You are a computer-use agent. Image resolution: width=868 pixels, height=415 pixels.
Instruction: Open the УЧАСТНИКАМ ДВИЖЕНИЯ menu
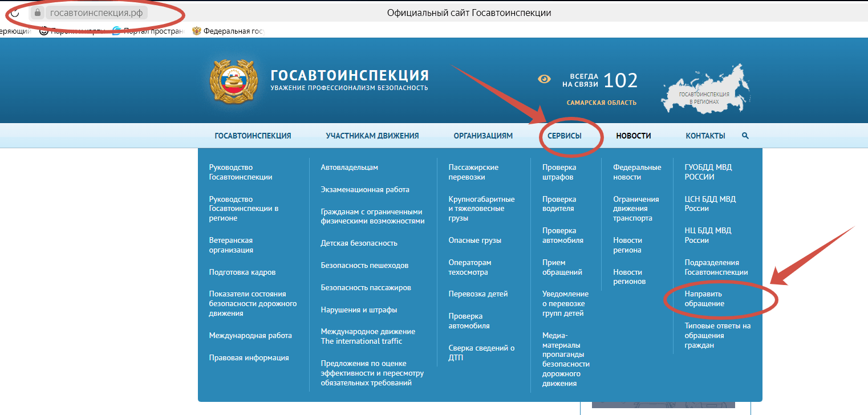point(372,136)
